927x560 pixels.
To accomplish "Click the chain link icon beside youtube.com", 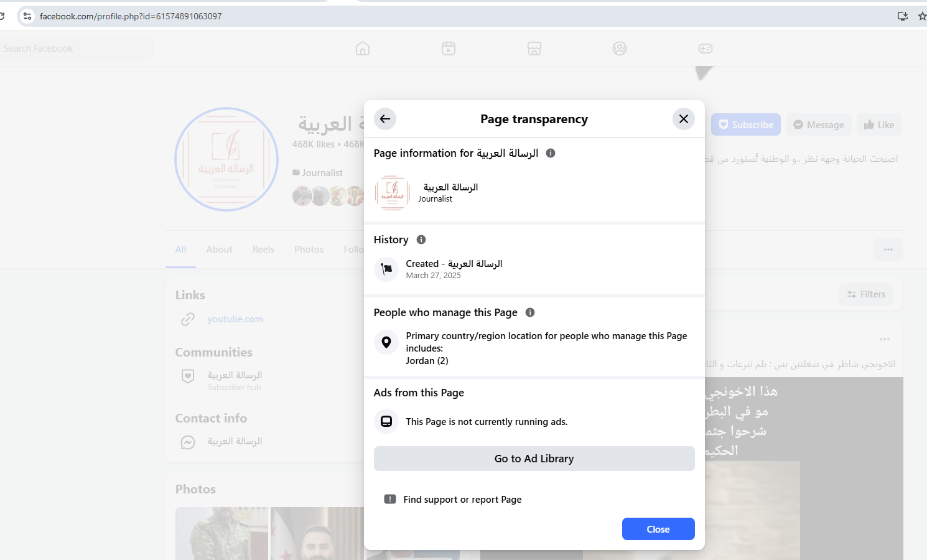I will click(x=188, y=319).
